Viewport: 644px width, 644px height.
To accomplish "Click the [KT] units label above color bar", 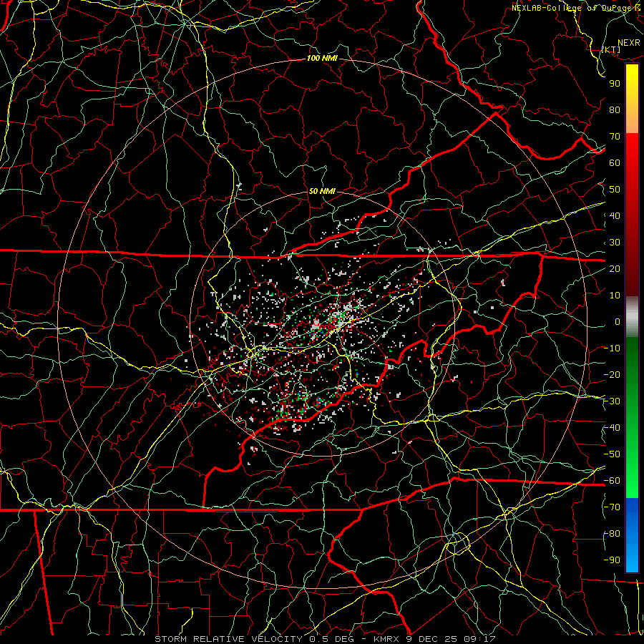I will (x=611, y=49).
